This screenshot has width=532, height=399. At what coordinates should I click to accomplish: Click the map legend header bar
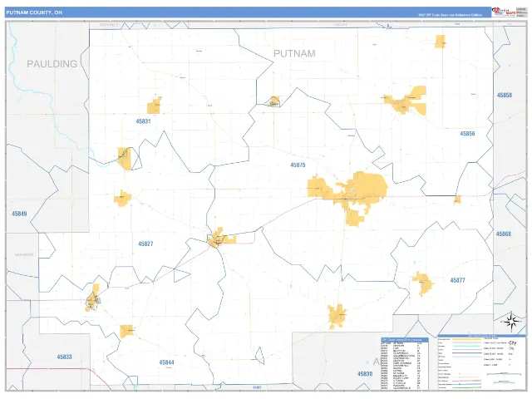click(481, 336)
